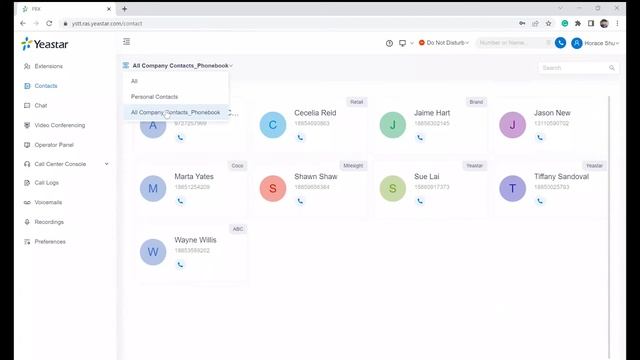Click the Call Center headset icon
This screenshot has height=360, width=640.
pyautogui.click(x=27, y=164)
